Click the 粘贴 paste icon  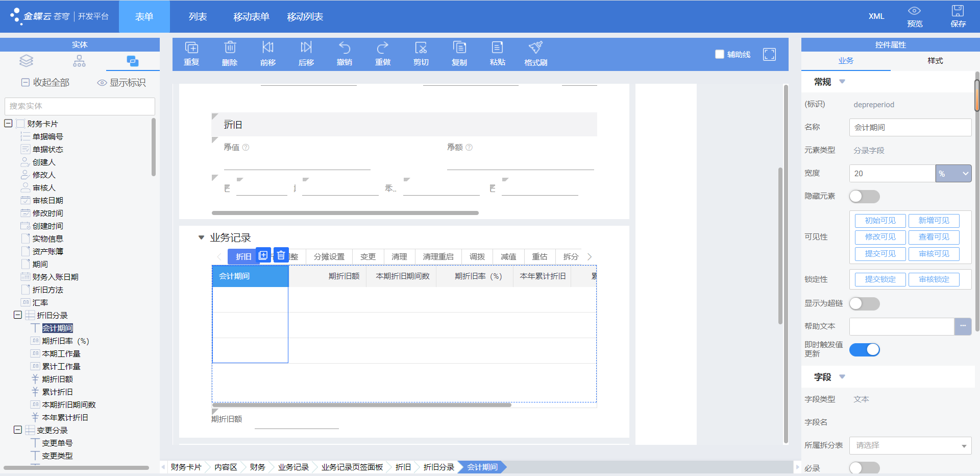[498, 54]
